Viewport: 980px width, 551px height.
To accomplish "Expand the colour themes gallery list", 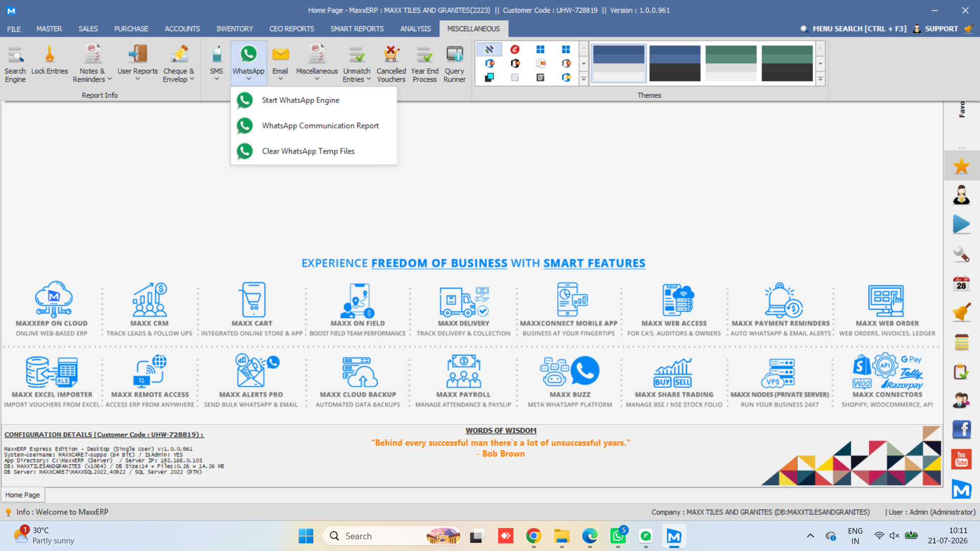I will click(820, 79).
